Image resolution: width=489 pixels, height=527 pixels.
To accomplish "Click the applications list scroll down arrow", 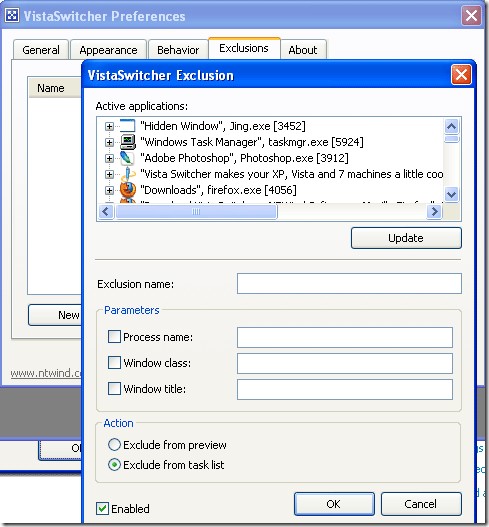I will (451, 194).
